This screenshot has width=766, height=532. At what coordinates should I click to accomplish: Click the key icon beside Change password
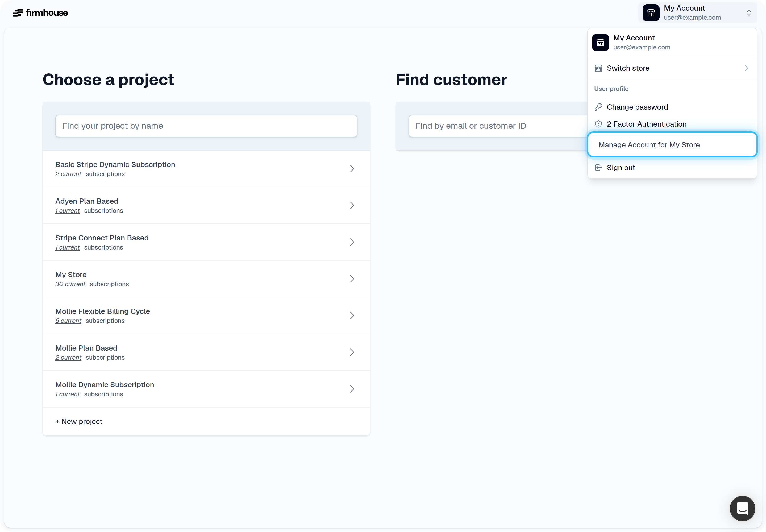[x=598, y=107]
